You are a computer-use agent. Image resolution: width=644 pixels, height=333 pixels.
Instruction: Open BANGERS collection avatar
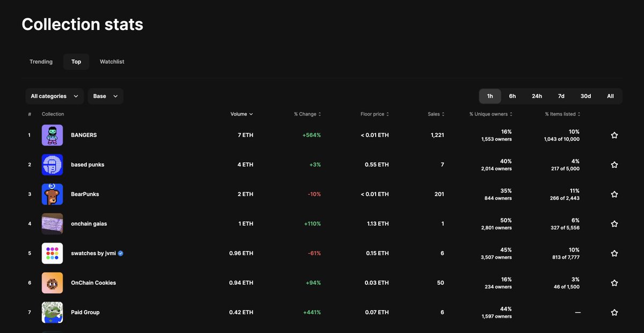52,135
